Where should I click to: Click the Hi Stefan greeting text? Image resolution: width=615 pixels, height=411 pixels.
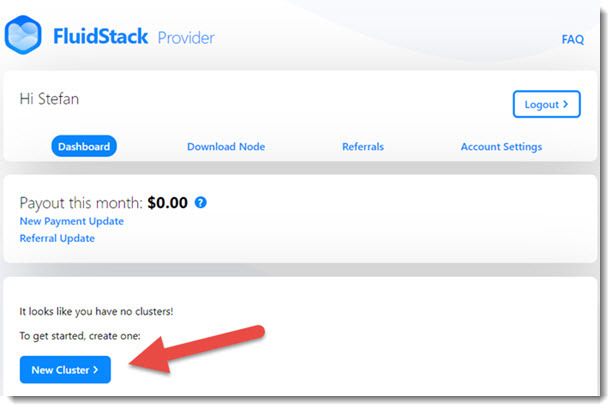pyautogui.click(x=49, y=99)
